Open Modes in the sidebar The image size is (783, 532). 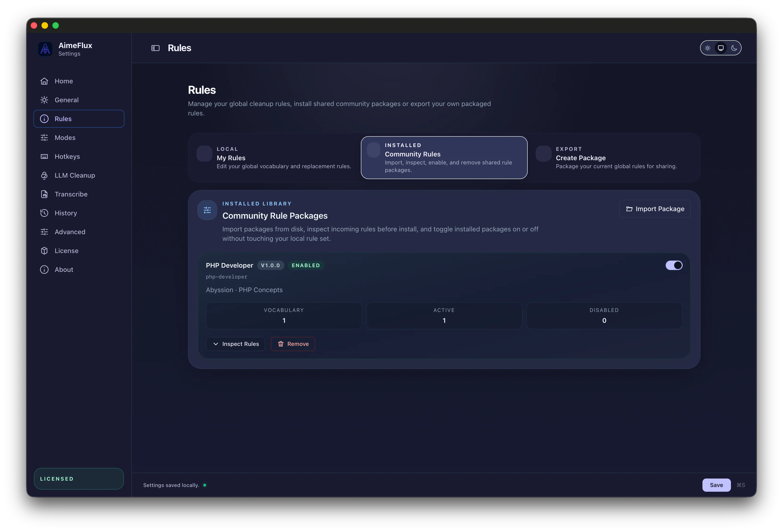click(x=79, y=138)
